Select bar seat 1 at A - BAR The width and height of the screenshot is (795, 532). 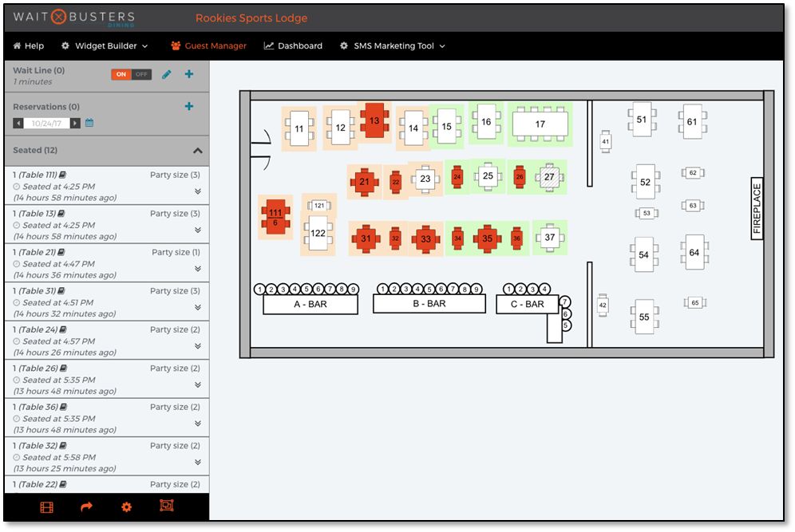click(259, 290)
